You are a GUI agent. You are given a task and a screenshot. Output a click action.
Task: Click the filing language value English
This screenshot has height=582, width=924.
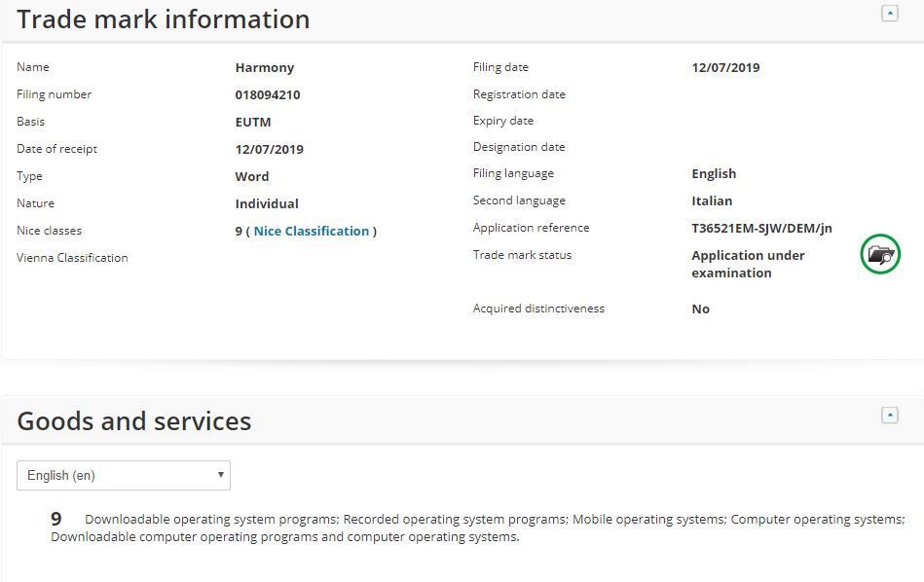click(714, 173)
